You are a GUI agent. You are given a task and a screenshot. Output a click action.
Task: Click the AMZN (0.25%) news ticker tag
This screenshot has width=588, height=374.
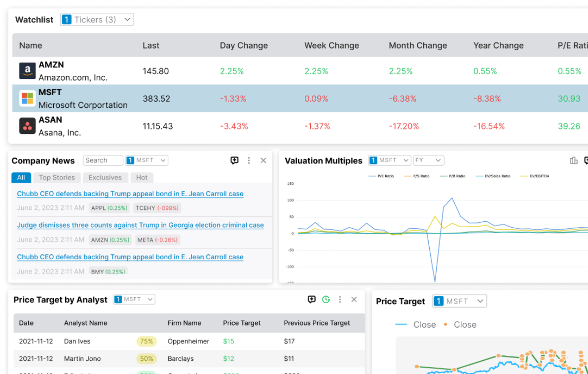110,240
